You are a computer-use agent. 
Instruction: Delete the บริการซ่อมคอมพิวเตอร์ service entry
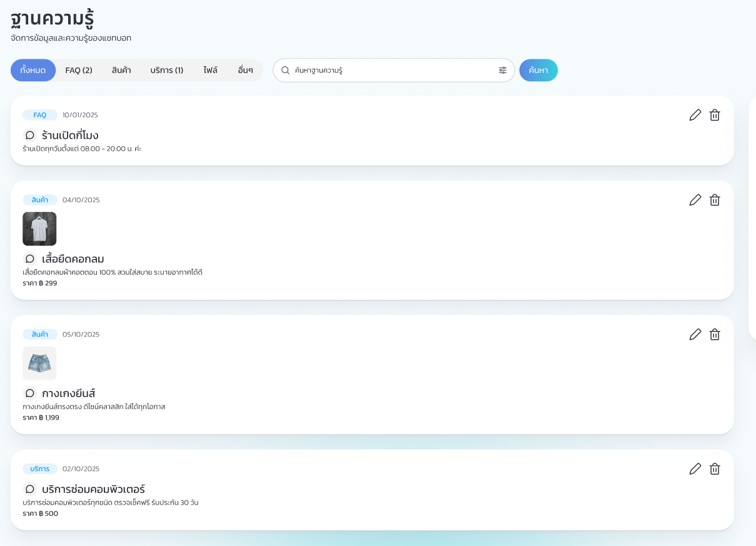click(715, 468)
